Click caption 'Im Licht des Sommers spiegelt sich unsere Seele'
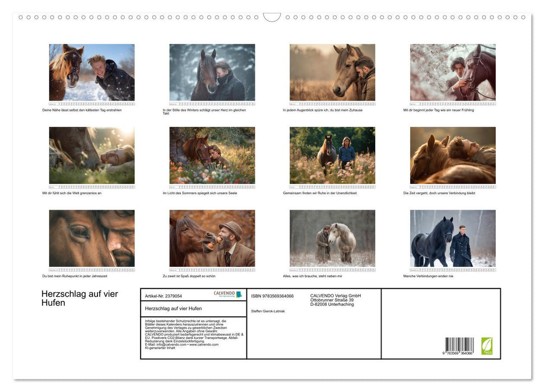This screenshot has height=392, width=544. 200,193
